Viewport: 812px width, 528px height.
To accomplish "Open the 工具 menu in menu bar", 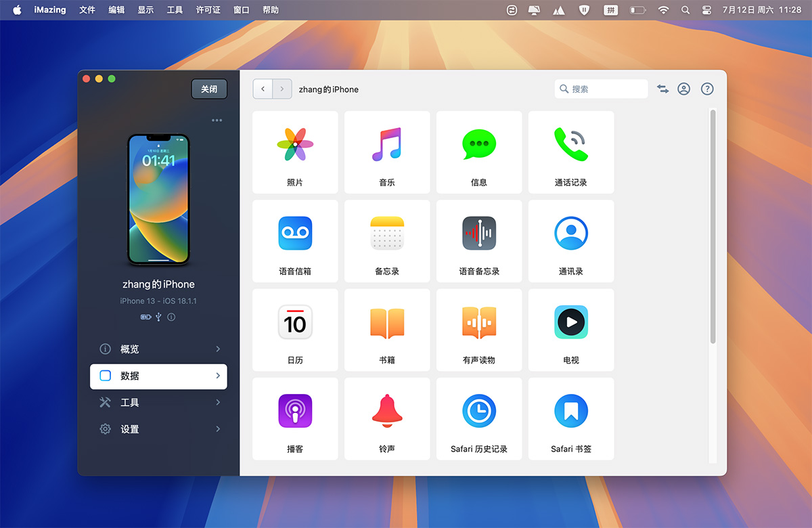I will pyautogui.click(x=175, y=10).
